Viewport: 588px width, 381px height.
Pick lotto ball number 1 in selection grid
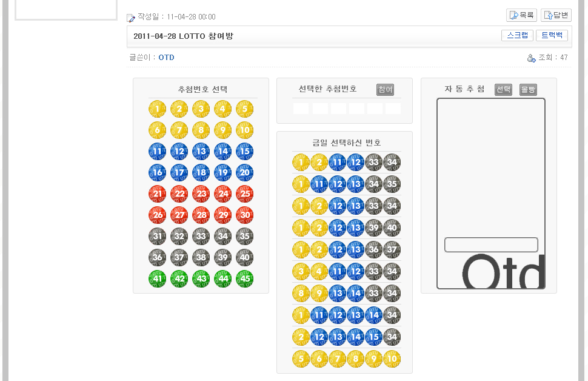[x=157, y=109]
